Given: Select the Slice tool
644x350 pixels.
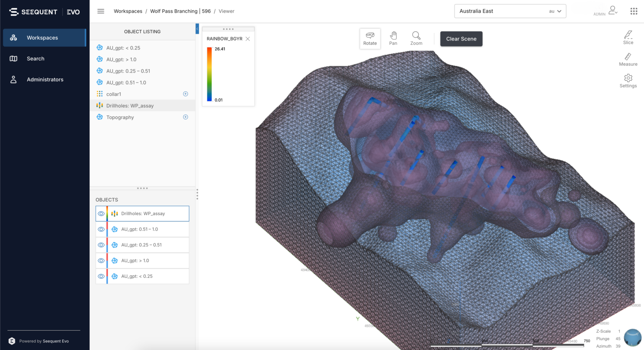Looking at the screenshot, I should (628, 38).
